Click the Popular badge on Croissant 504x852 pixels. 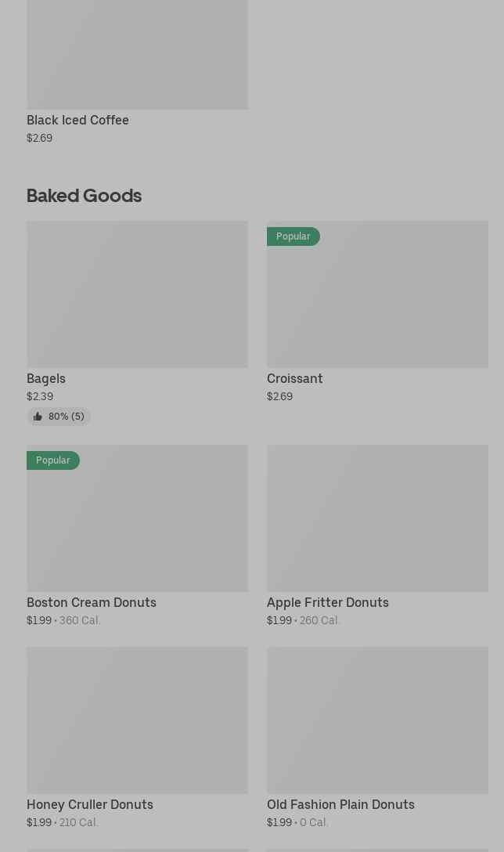(293, 236)
